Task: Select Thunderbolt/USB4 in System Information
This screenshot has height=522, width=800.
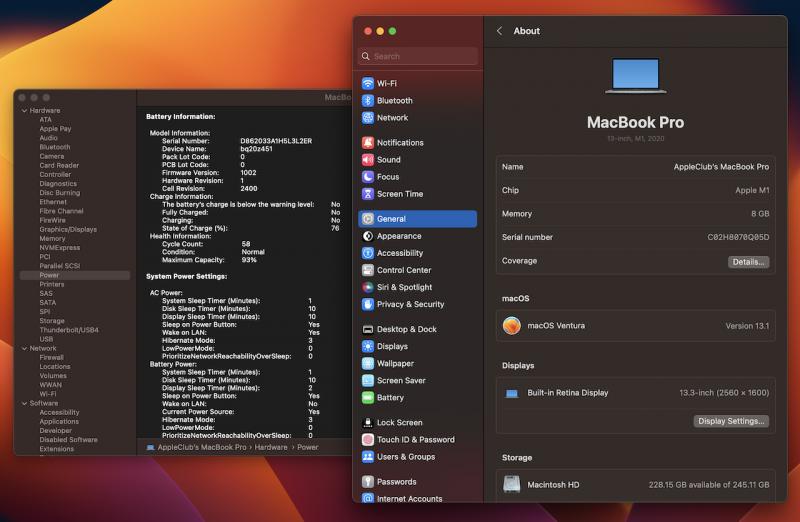Action: point(69,330)
